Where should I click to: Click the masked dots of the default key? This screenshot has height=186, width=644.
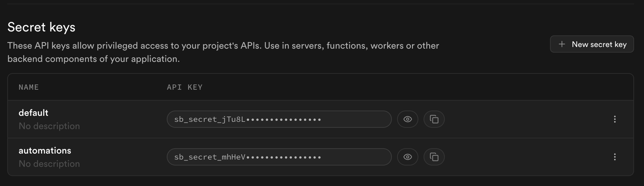(284, 119)
